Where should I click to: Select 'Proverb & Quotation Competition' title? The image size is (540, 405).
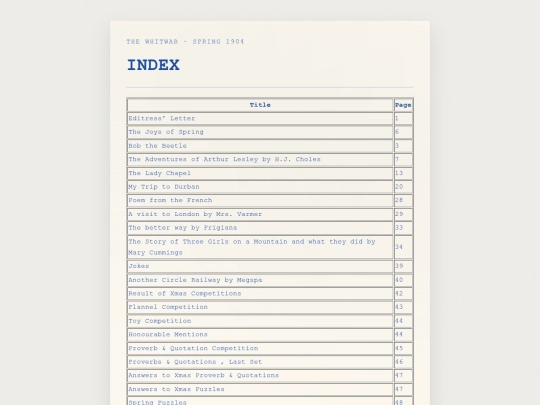coord(260,349)
